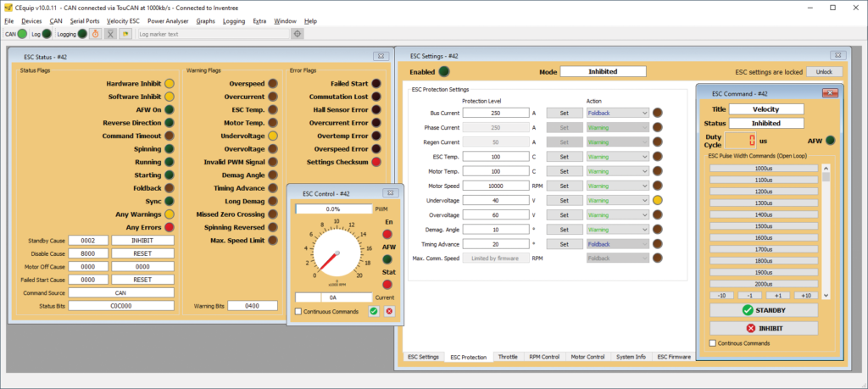Image resolution: width=868 pixels, height=389 pixels.
Task: Click the +10 pulse width button
Action: click(x=806, y=296)
